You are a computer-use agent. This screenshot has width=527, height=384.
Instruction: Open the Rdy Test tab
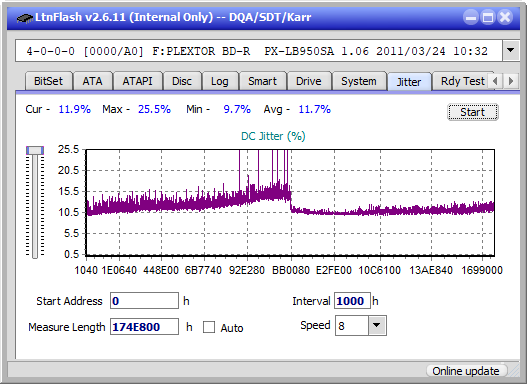pyautogui.click(x=462, y=81)
